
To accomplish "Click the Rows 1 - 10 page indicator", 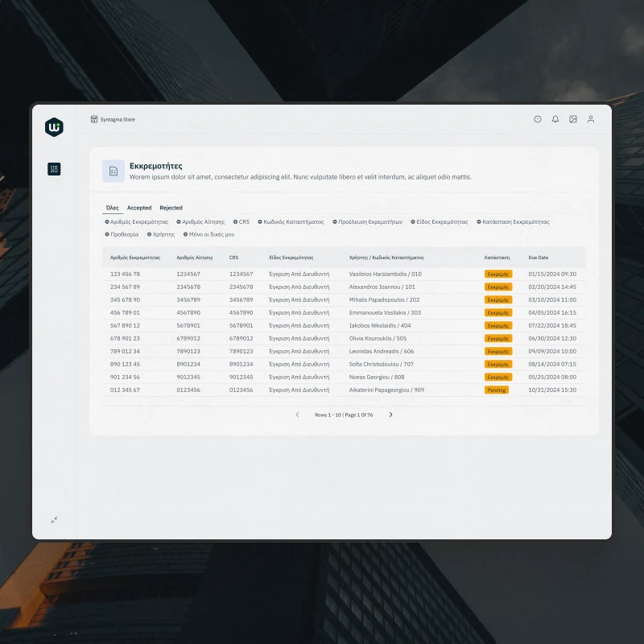I will [344, 415].
